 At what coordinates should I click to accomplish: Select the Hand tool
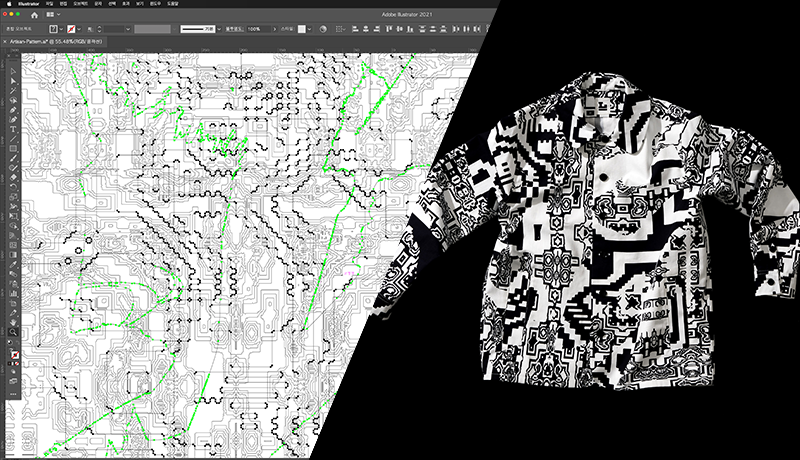click(x=13, y=322)
